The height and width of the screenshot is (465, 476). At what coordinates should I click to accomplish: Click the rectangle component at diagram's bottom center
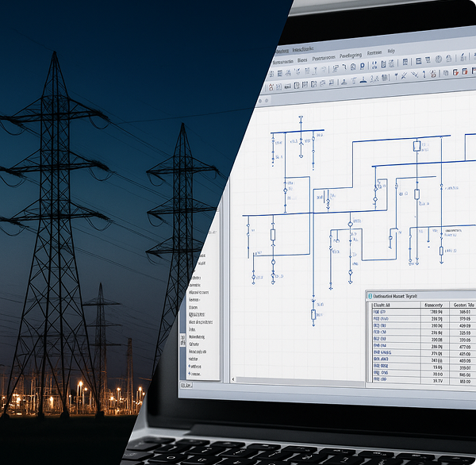click(x=313, y=314)
